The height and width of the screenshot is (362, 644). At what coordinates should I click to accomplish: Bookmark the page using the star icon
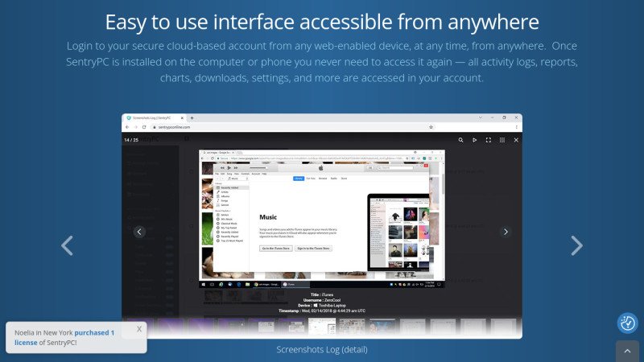(431, 127)
